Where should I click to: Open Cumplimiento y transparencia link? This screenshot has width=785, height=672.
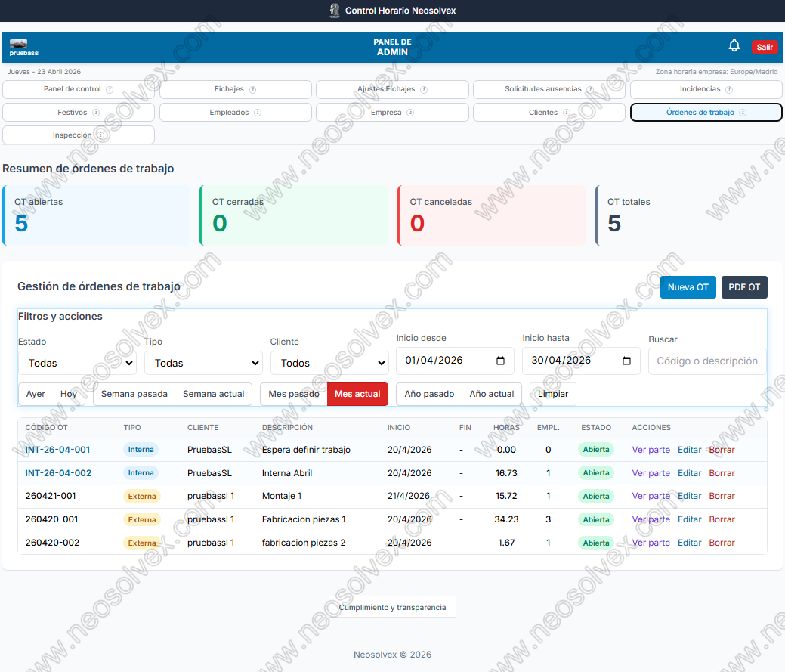(393, 608)
